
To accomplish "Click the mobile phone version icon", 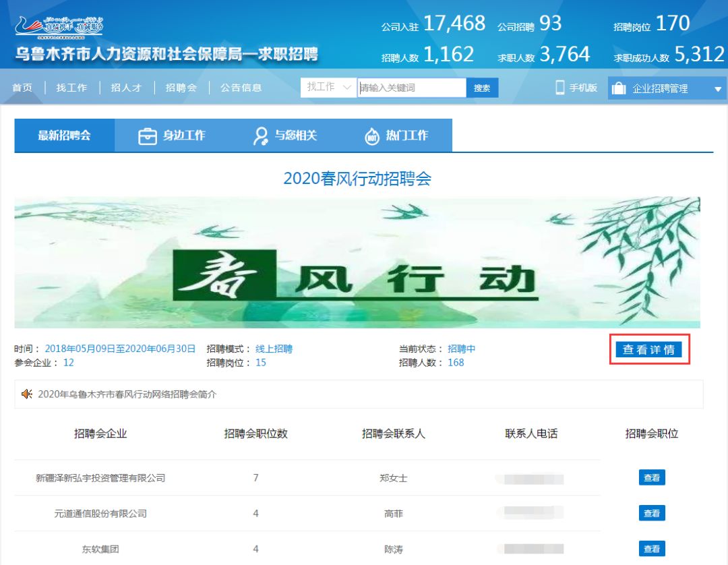I will click(559, 88).
